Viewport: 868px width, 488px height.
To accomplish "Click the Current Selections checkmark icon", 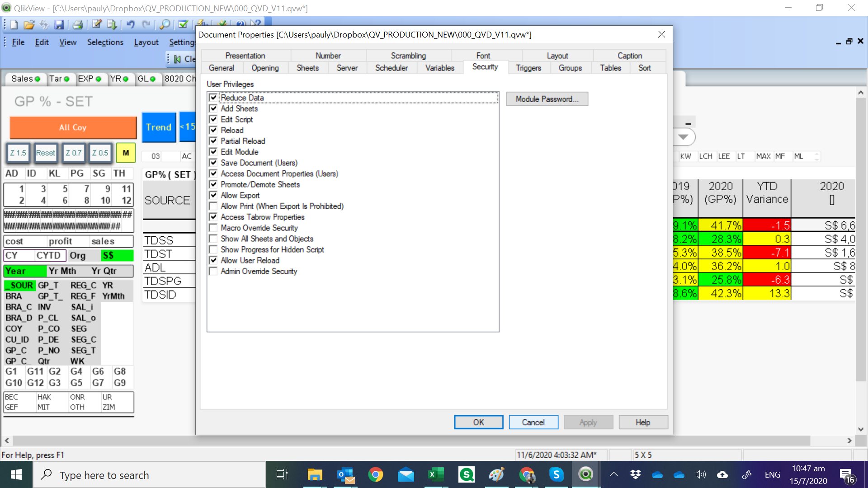I will point(183,24).
